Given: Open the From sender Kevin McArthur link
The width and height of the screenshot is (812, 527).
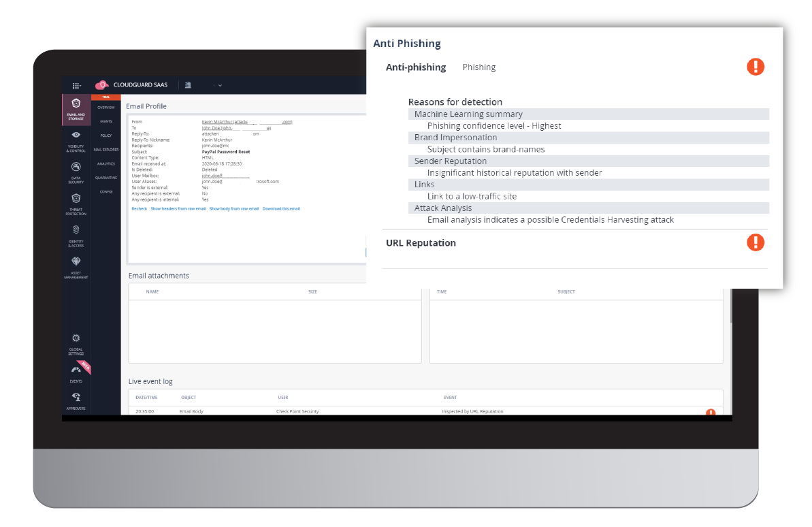Looking at the screenshot, I should [247, 122].
